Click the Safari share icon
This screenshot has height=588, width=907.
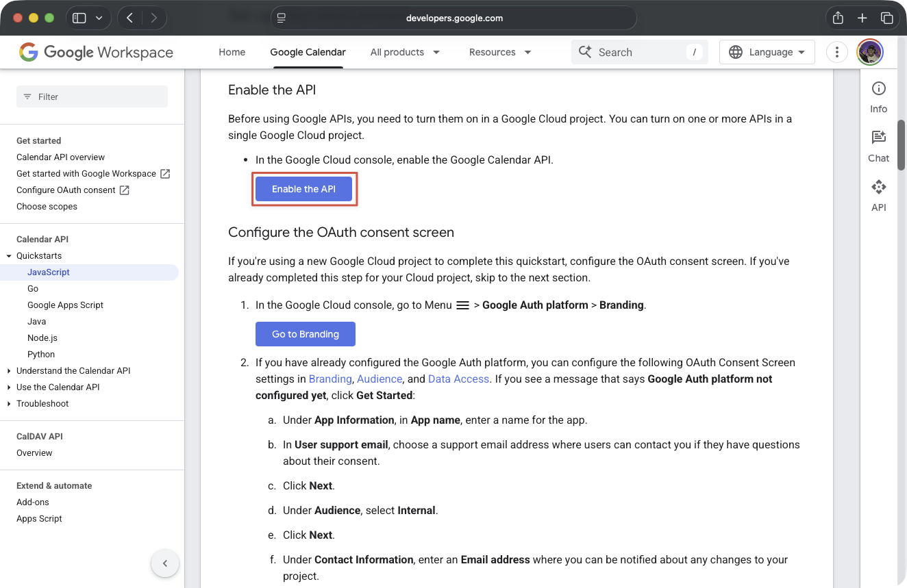[838, 18]
